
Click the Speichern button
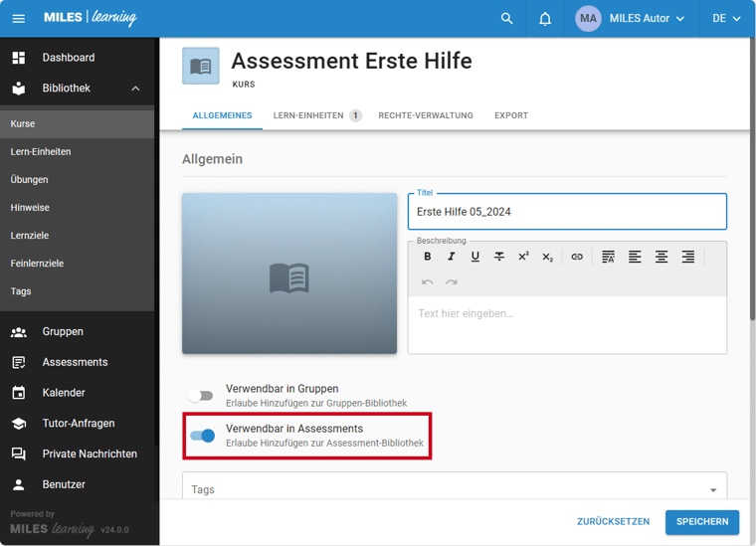702,522
